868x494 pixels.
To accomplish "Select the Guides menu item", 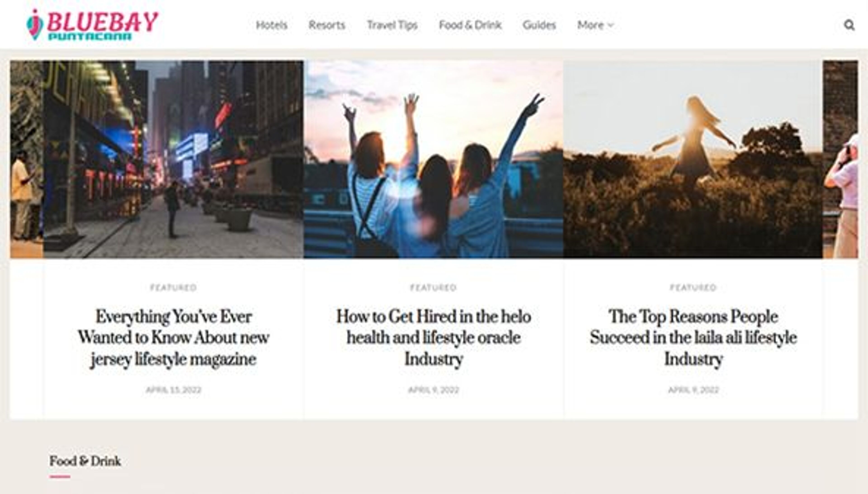I will point(539,25).
